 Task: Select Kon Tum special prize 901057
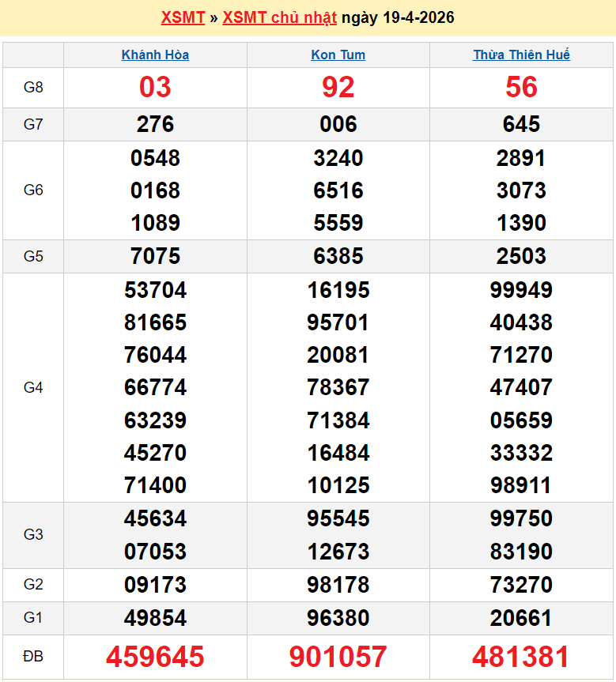pos(338,657)
